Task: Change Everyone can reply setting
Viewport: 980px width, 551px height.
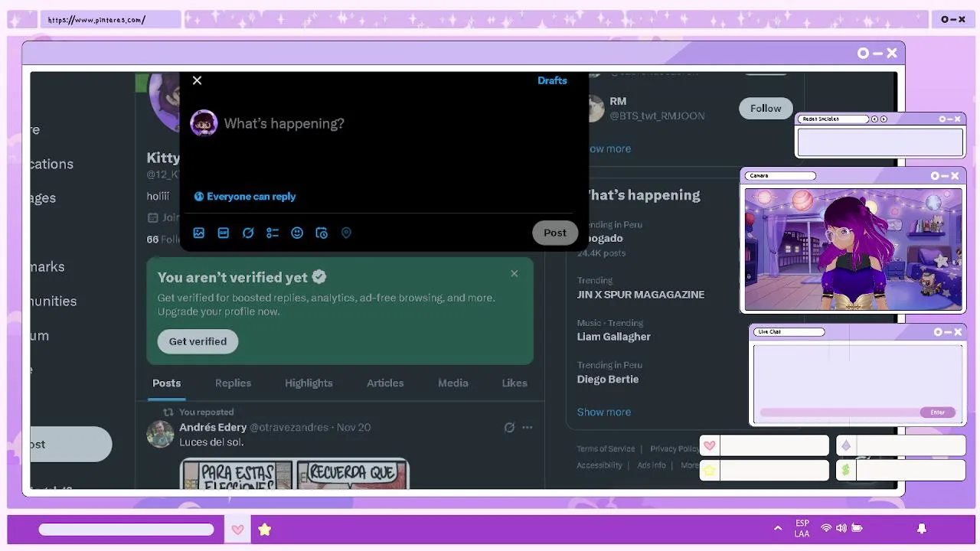Action: coord(245,197)
